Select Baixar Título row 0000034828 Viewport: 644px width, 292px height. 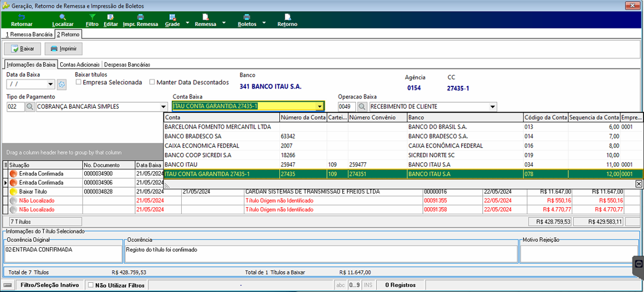click(320, 191)
